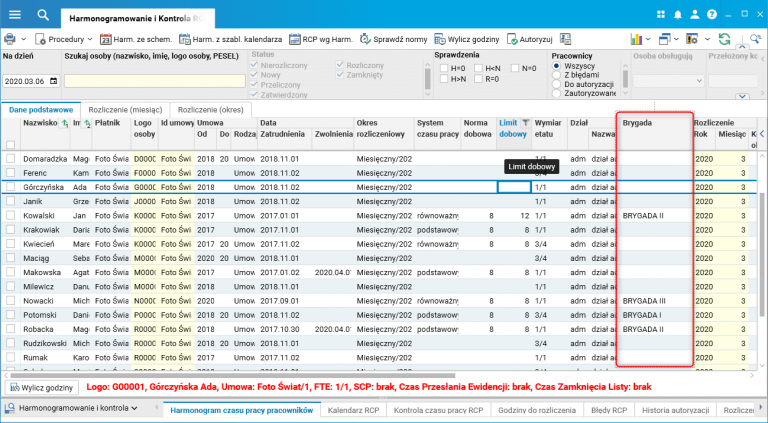Open the Kalendarz RCP tab
768x423 pixels.
click(x=355, y=409)
